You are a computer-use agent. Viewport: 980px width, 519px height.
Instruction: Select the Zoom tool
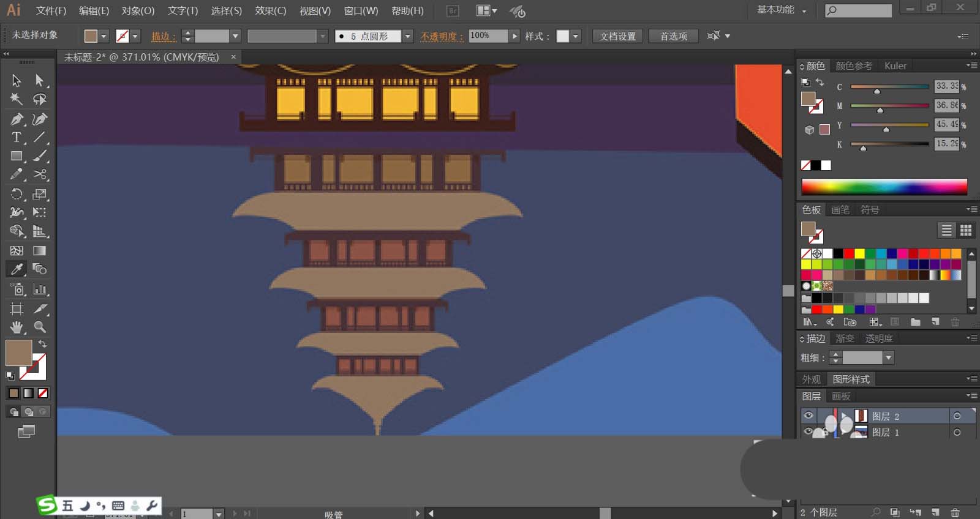[40, 327]
